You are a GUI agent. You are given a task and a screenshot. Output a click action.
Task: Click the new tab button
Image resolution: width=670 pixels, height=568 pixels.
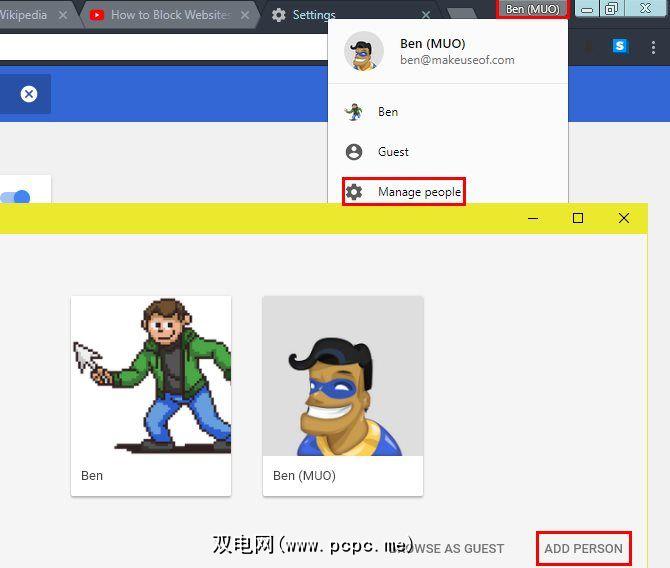462,13
